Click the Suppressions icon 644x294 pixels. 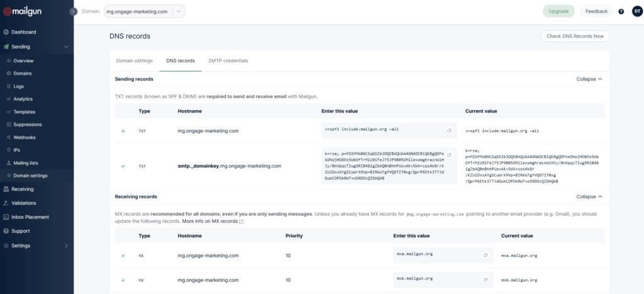(9, 125)
